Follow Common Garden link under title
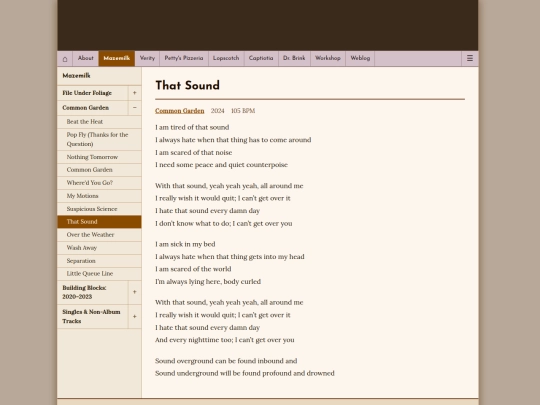 [x=179, y=111]
